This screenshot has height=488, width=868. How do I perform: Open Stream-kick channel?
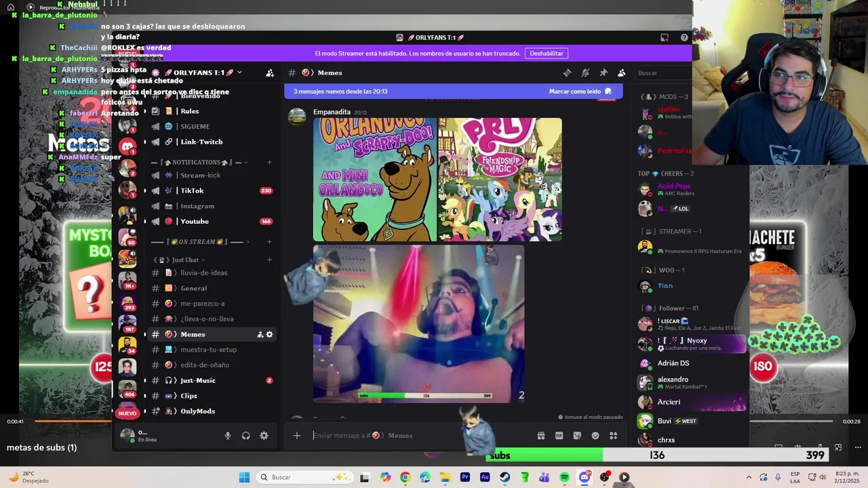point(212,175)
